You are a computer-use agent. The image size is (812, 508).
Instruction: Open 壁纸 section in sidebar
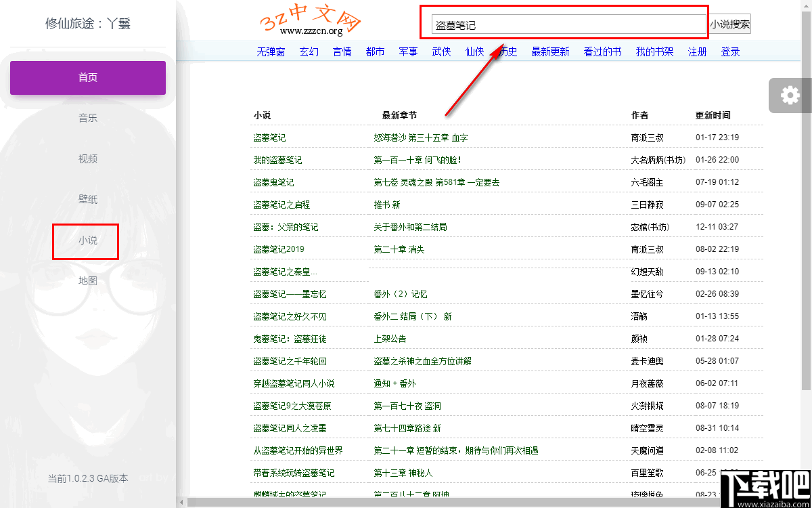[x=88, y=199]
